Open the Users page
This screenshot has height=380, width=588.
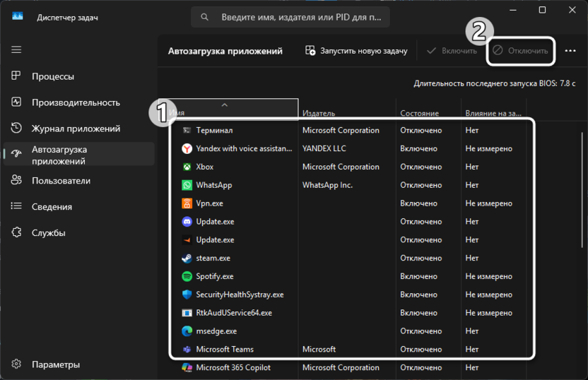pos(61,181)
